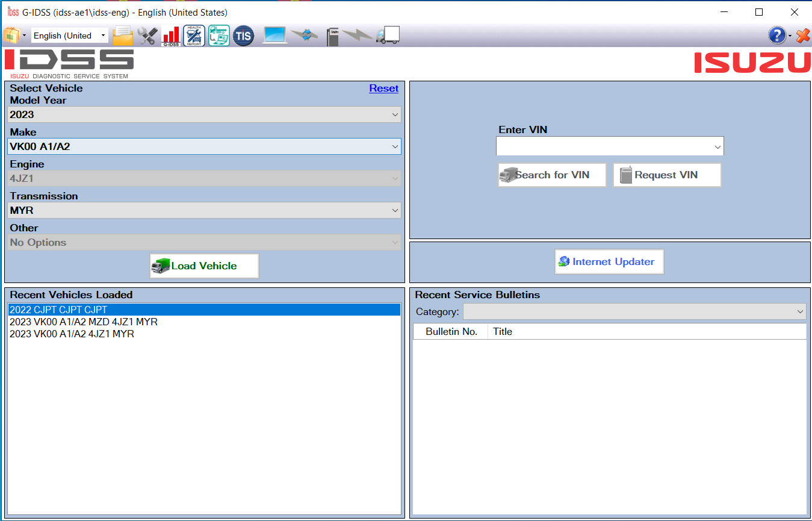Open the remote diagnostics tool
812x521 pixels.
pyautogui.click(x=218, y=35)
